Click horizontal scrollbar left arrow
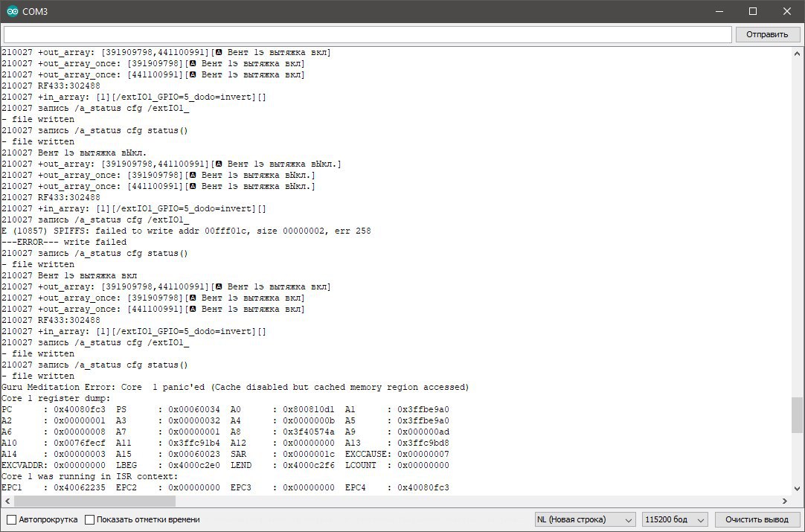Image resolution: width=805 pixels, height=532 pixels. tap(7, 501)
